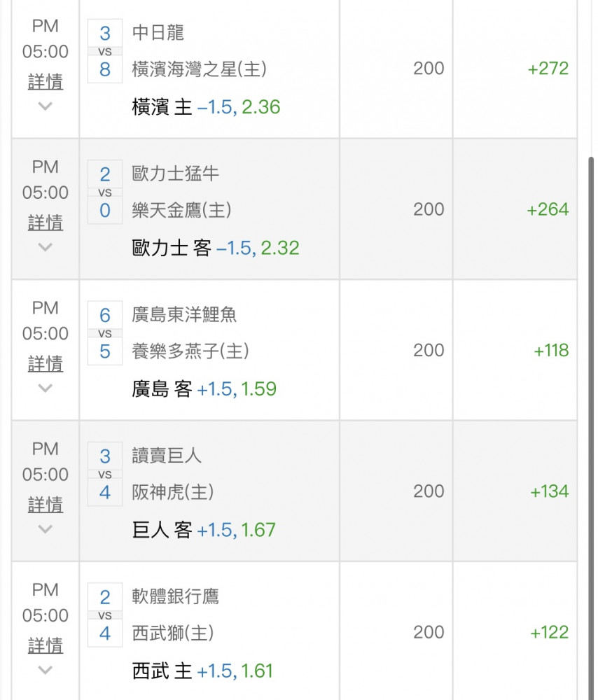This screenshot has width=598, height=700.
Task: Expand chevron under 讀賣巨人 match details
Action: (45, 529)
